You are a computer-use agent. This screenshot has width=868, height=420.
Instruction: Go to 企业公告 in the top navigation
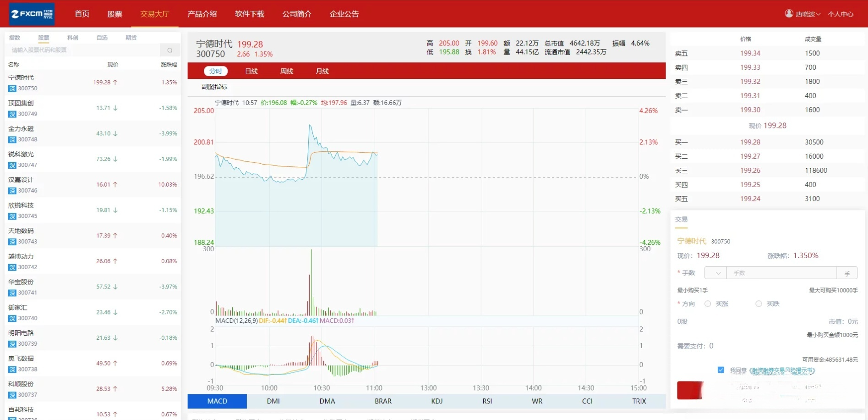point(344,14)
